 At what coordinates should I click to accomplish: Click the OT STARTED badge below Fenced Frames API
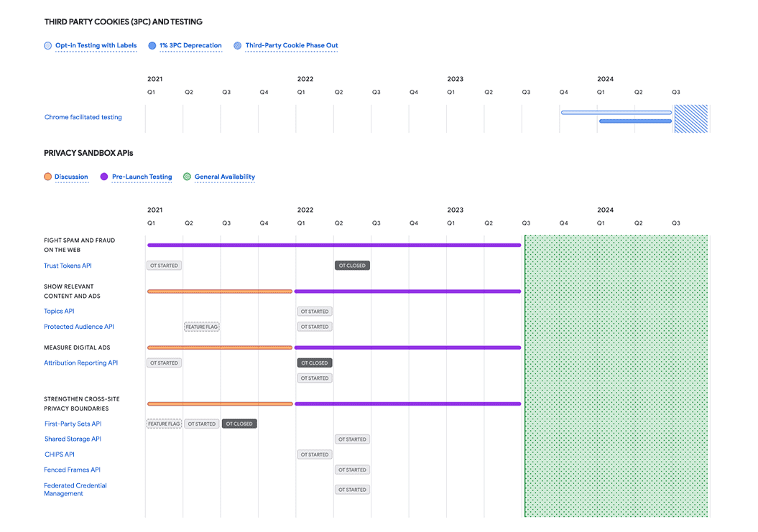point(352,470)
